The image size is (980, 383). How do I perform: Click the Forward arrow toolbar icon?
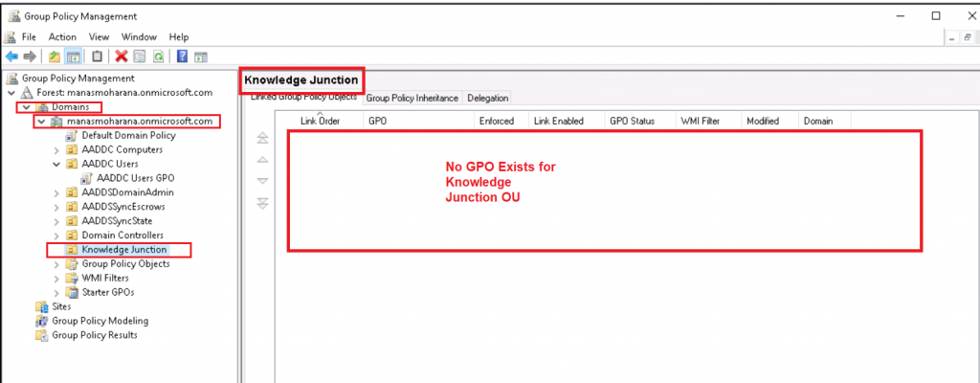tap(30, 56)
